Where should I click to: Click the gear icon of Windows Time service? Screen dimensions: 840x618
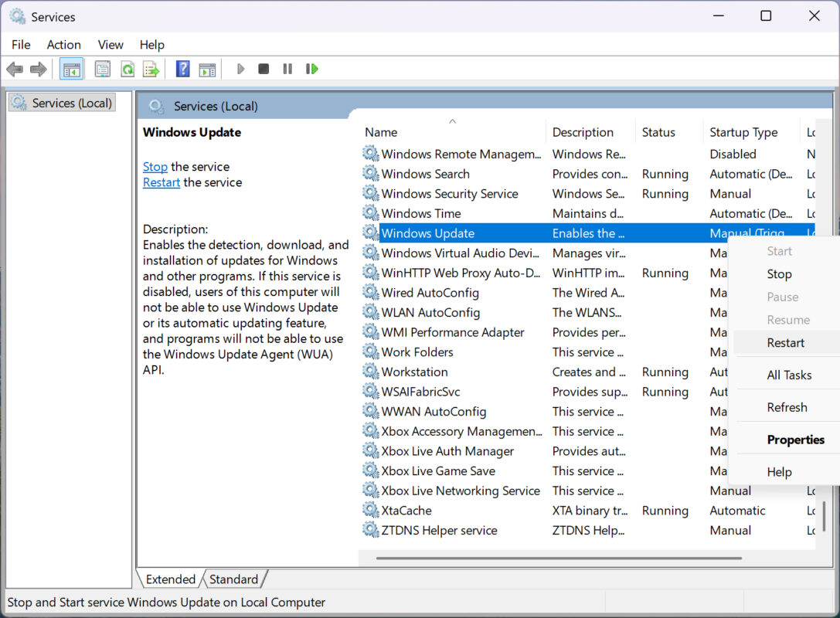pos(370,212)
